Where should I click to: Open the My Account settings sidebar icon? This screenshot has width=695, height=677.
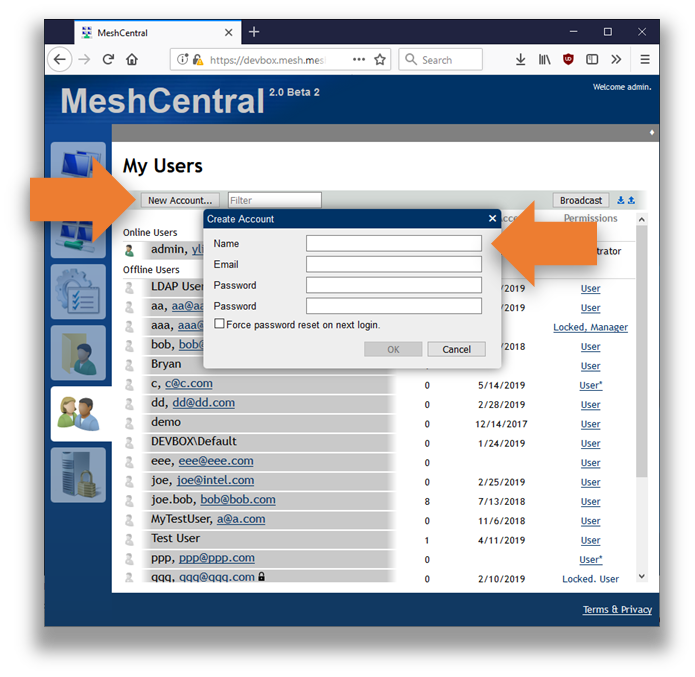click(x=78, y=292)
